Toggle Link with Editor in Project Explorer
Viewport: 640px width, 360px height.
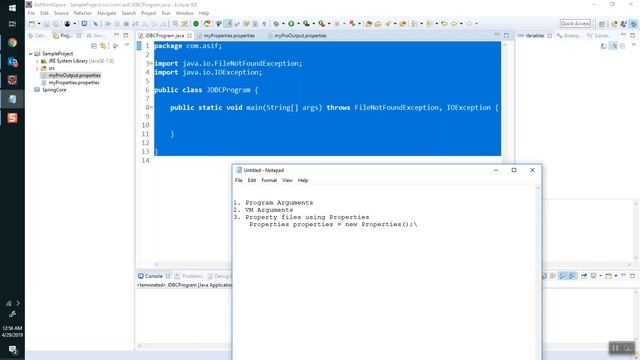(x=103, y=46)
